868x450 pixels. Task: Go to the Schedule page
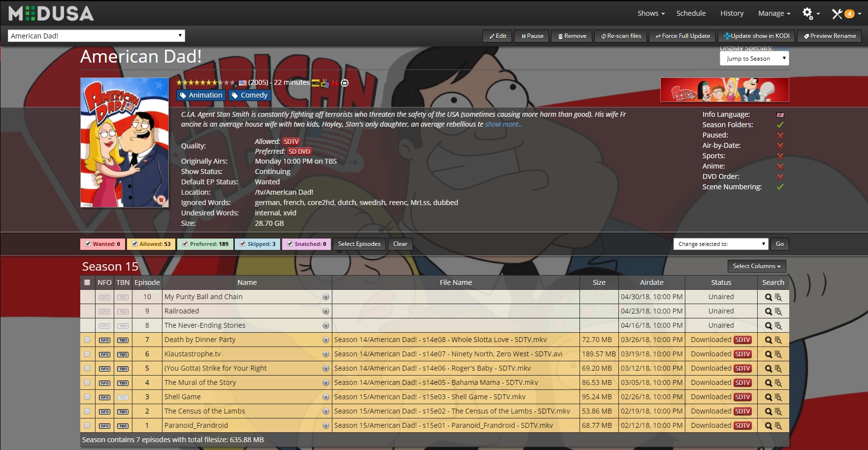pos(691,13)
